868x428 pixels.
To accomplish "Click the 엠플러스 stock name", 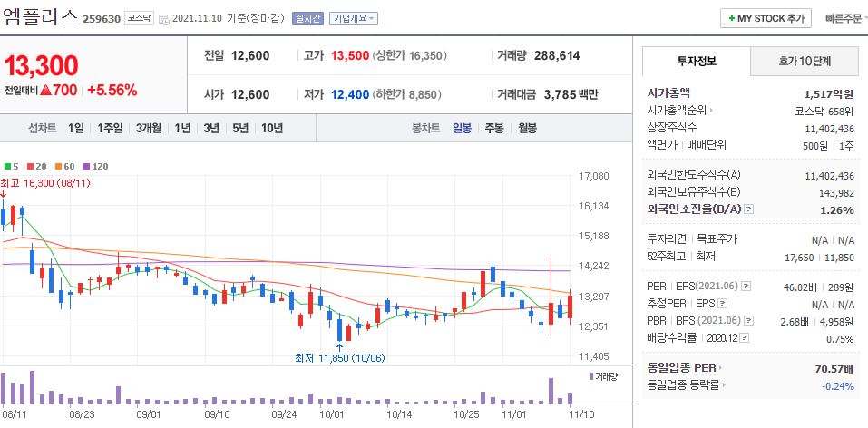I will [41, 16].
